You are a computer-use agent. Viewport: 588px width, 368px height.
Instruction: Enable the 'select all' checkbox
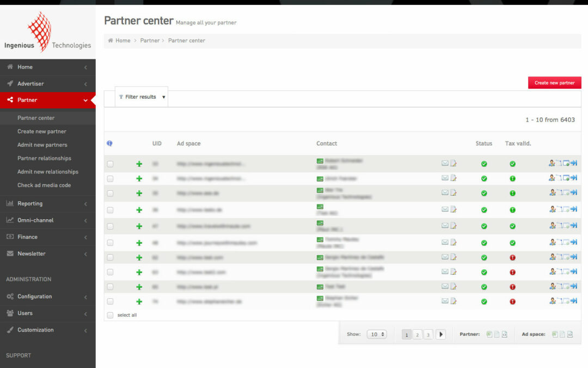(111, 315)
